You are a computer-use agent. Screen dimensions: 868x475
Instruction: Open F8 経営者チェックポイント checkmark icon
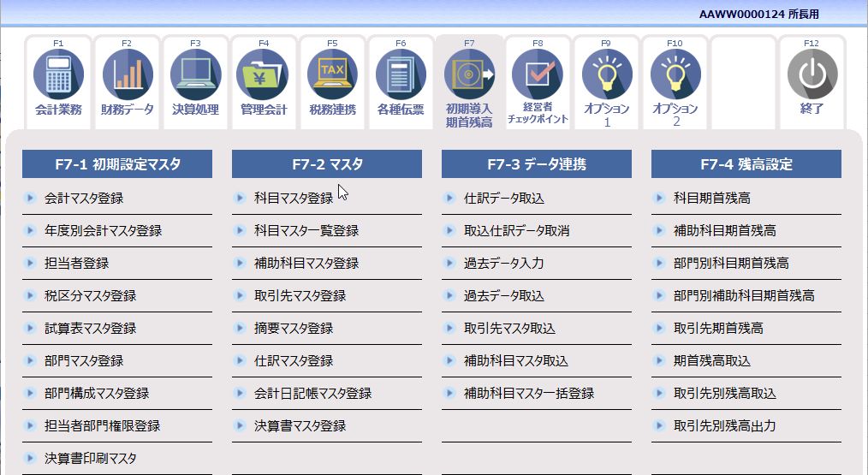pyautogui.click(x=538, y=74)
